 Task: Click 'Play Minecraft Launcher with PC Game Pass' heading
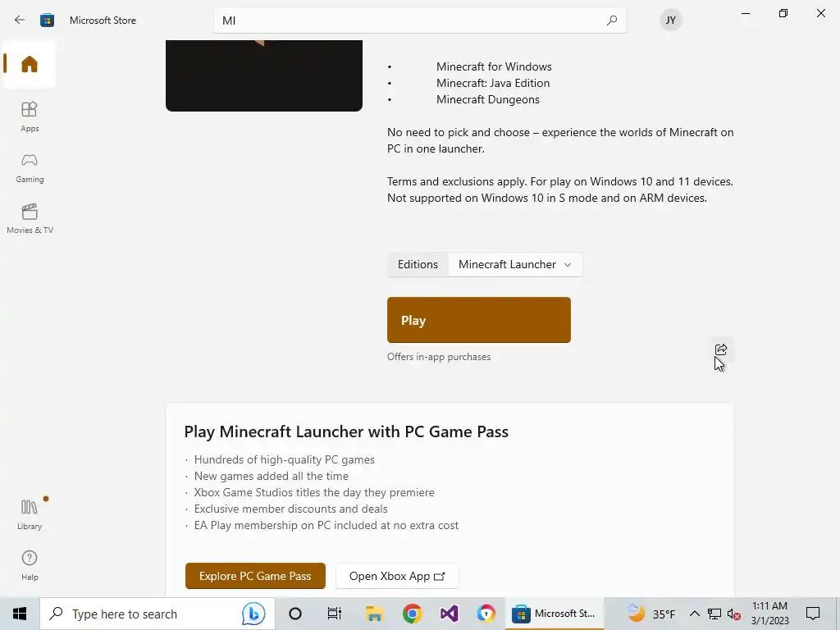346,431
